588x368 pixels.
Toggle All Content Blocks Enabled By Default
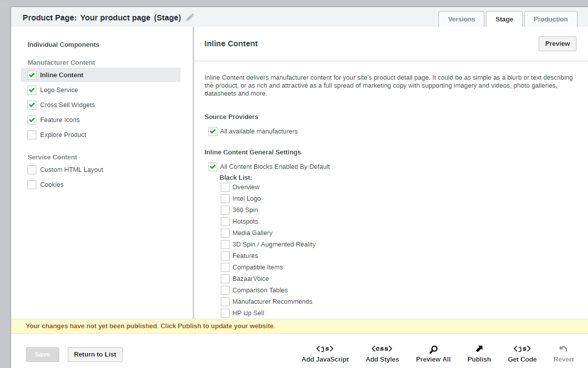tap(213, 167)
